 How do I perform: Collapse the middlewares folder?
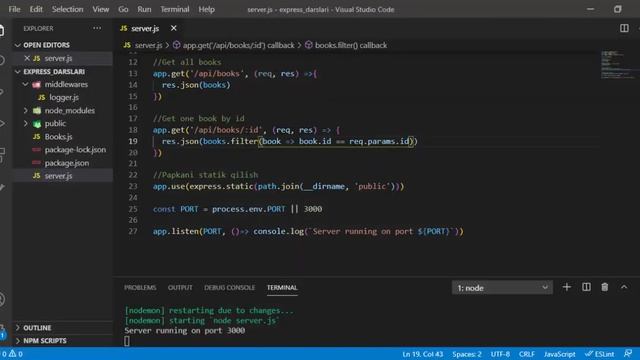coord(26,84)
